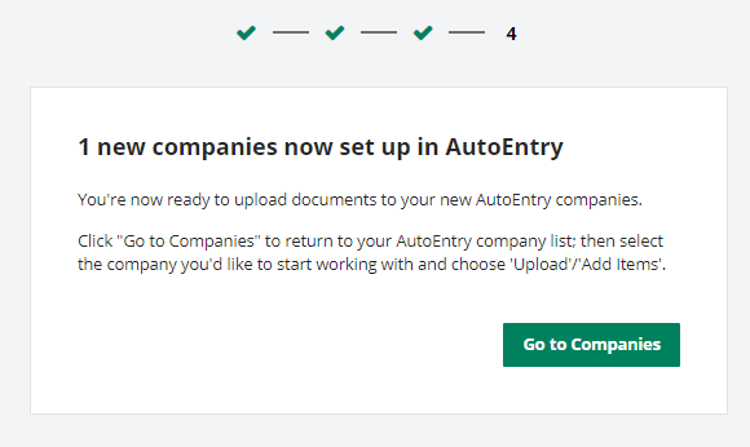
Task: Click the first completed step checkmark
Action: click(246, 33)
